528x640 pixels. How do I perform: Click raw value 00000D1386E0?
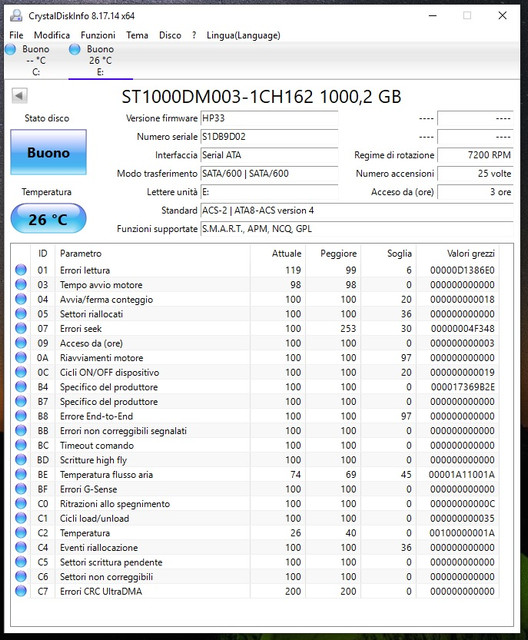point(462,270)
